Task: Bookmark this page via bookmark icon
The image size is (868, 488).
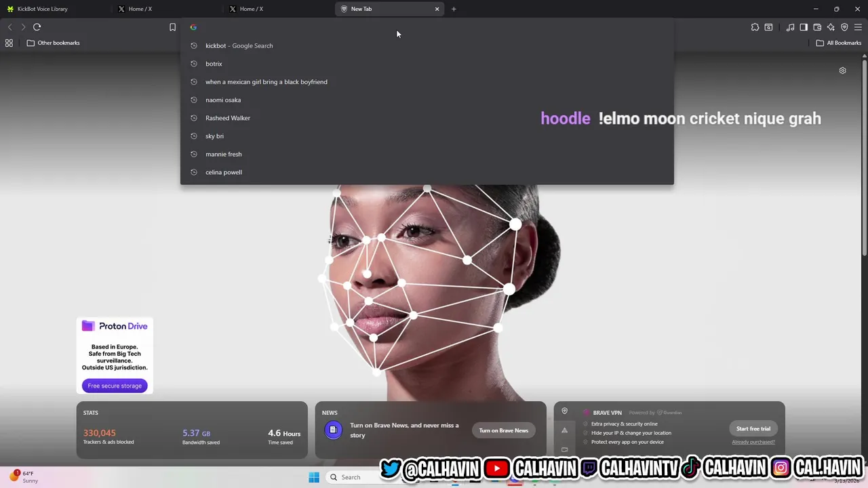Action: (172, 27)
